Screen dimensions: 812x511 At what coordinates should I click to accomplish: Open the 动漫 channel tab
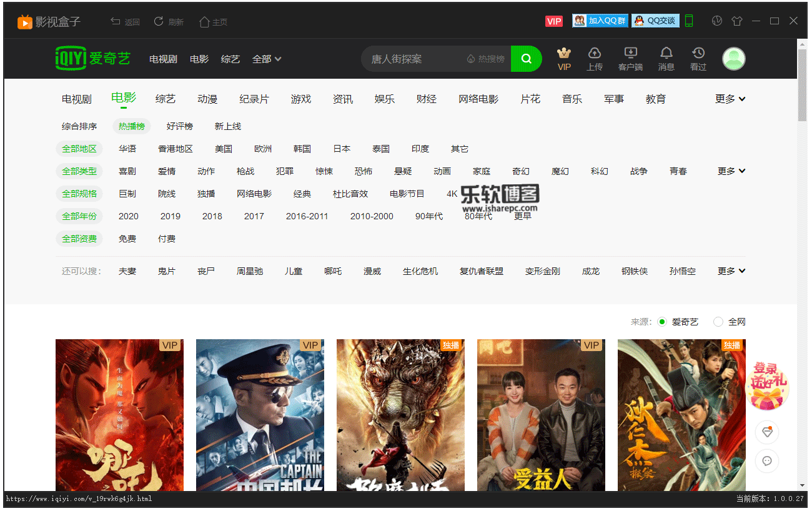point(207,99)
